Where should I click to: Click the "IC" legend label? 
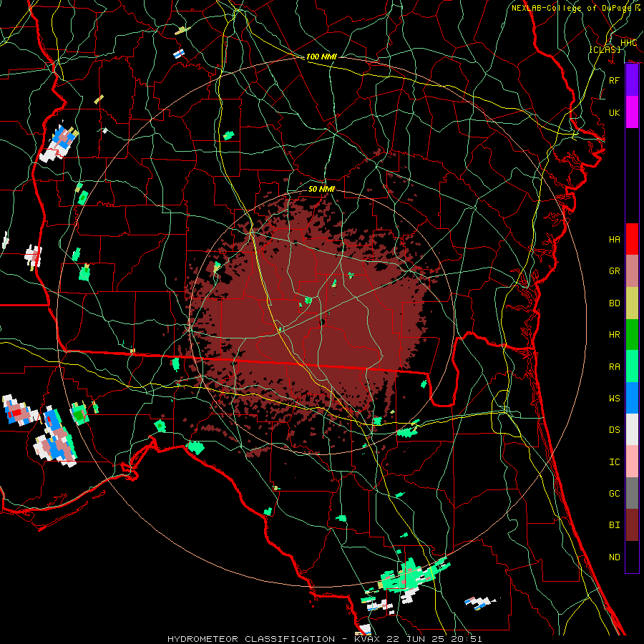[614, 462]
